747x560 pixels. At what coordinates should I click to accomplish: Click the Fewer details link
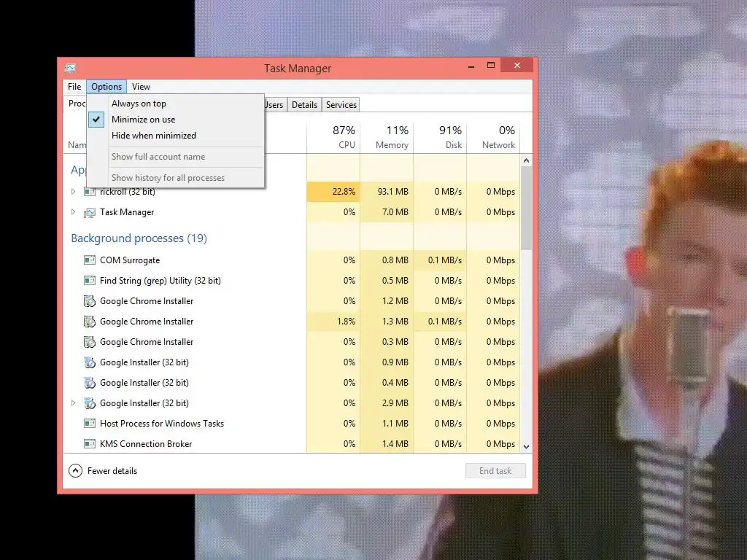tap(112, 471)
